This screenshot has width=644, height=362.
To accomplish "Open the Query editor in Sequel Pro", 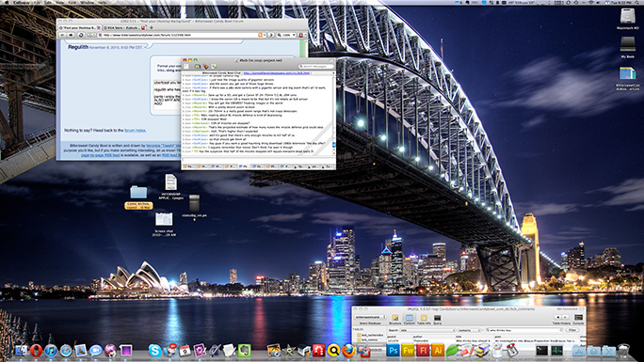I will [437, 319].
